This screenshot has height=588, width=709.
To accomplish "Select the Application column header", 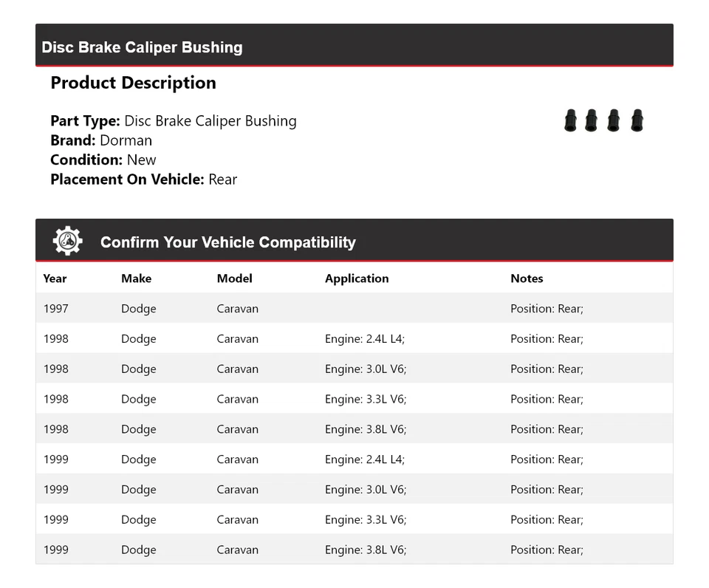I will pyautogui.click(x=356, y=278).
